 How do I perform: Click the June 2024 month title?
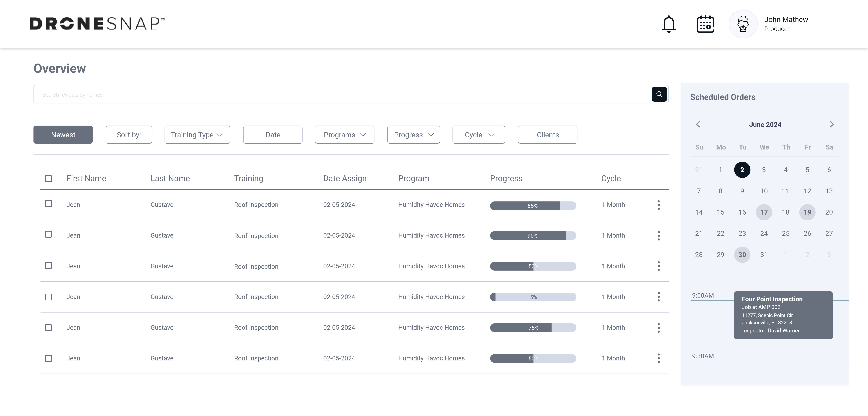765,125
